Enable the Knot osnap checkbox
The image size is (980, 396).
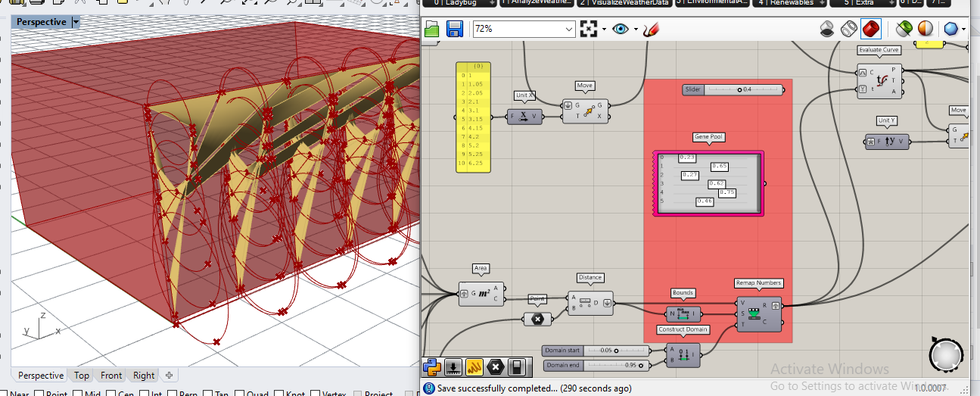(x=278, y=394)
